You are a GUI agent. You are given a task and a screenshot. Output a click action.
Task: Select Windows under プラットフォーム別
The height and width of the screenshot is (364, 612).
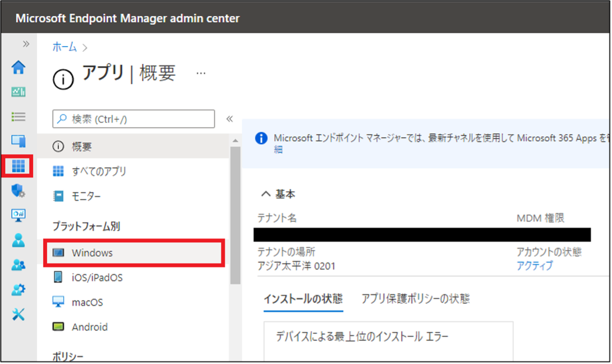click(x=134, y=253)
